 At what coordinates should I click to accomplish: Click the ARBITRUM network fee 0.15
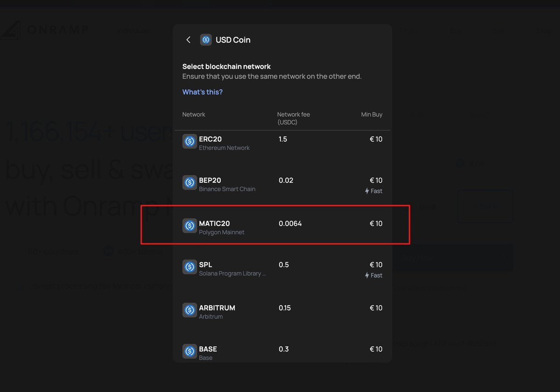pyautogui.click(x=285, y=308)
